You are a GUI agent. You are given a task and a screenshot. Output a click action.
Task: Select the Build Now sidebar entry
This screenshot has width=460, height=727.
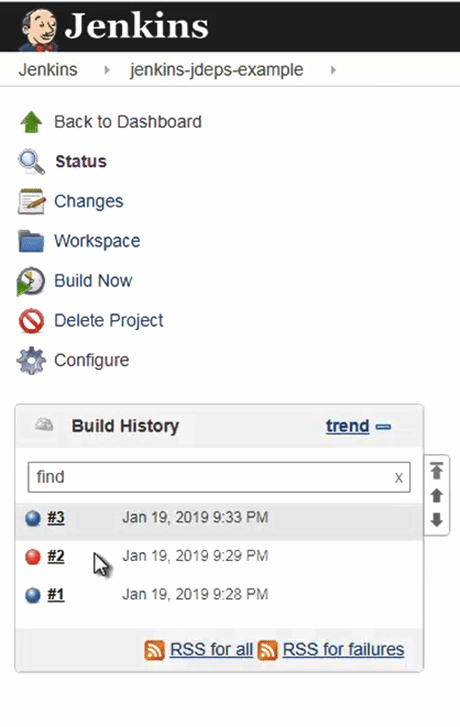pos(93,281)
